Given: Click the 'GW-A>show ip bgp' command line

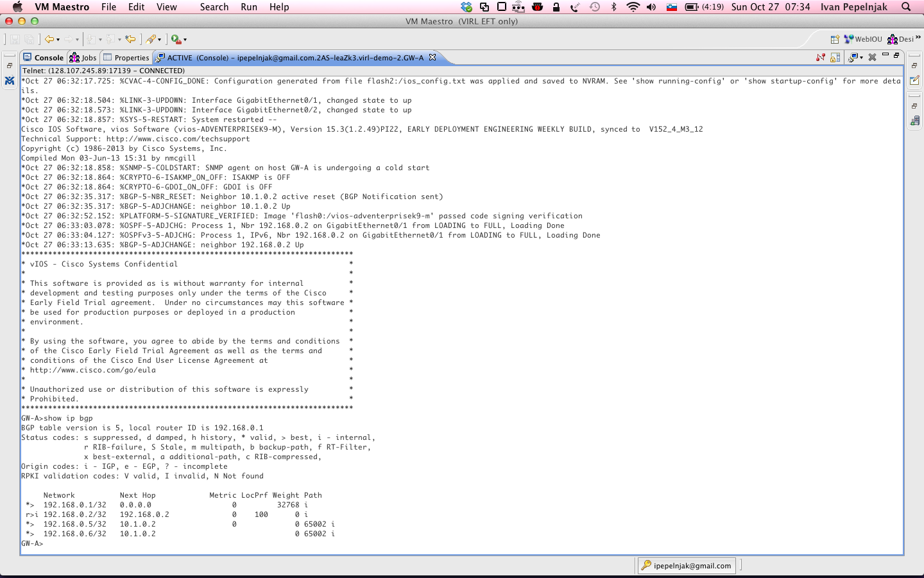Looking at the screenshot, I should 57,418.
